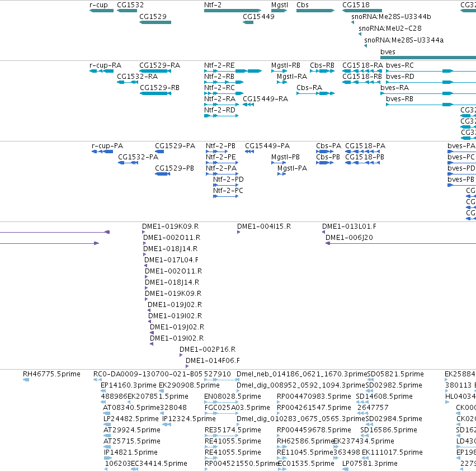This screenshot has width=476, height=472.
Task: Select the r-cup gene feature
Action: pyautogui.click(x=101, y=11)
